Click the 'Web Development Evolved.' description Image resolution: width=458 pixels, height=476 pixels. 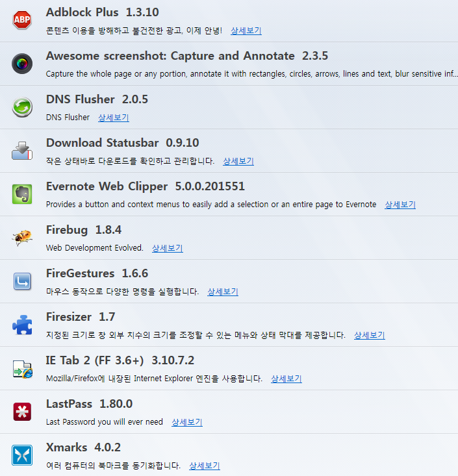[94, 247]
